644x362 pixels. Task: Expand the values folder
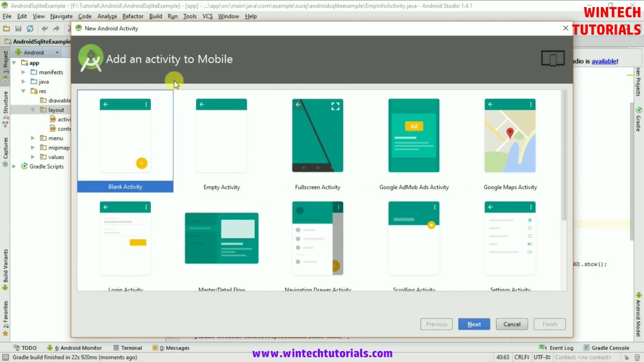coord(33,157)
